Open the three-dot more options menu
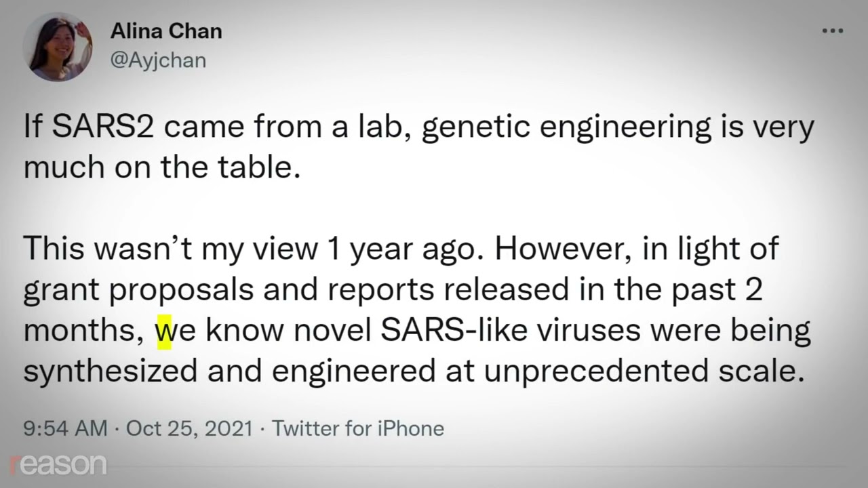This screenshot has width=868, height=488. [832, 31]
